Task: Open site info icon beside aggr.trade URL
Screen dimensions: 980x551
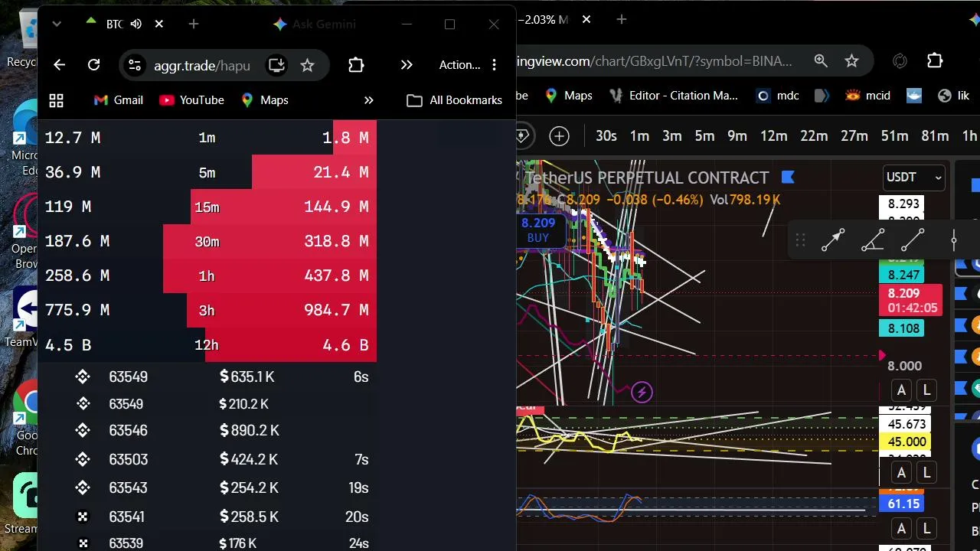Action: coord(134,65)
